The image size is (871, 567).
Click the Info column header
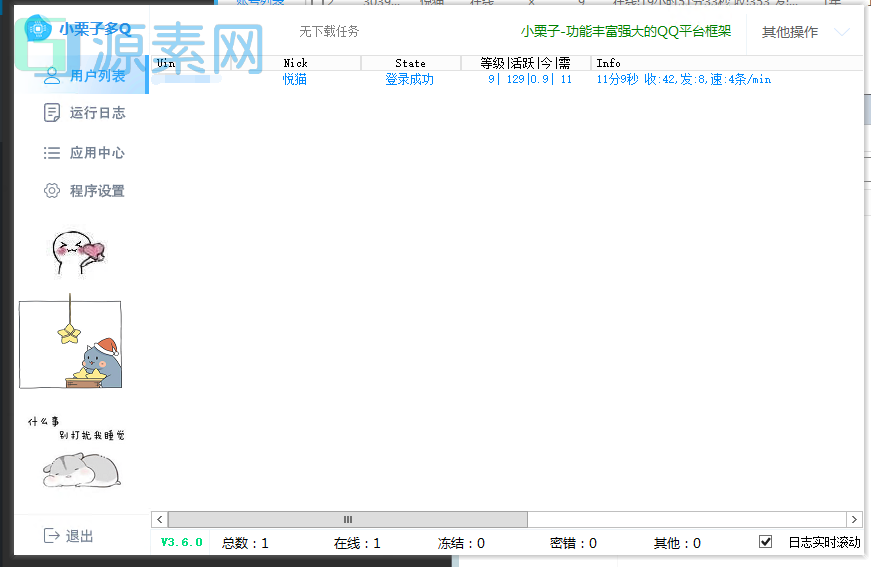click(727, 63)
